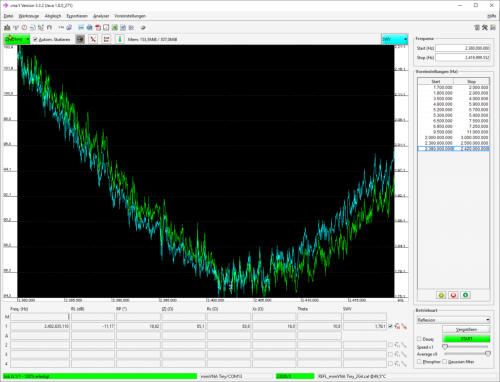The height and width of the screenshot is (382, 500).
Task: Enable the Gaussian filter checkbox
Action: (x=444, y=362)
